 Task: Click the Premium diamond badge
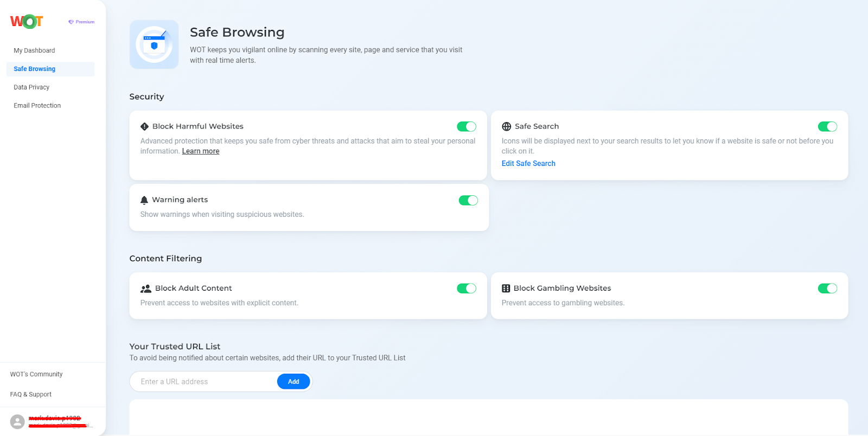[x=81, y=22]
